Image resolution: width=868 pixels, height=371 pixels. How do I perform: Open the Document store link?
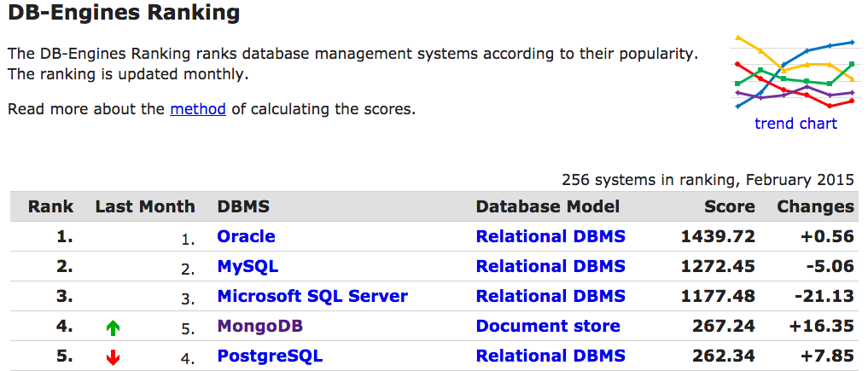547,326
